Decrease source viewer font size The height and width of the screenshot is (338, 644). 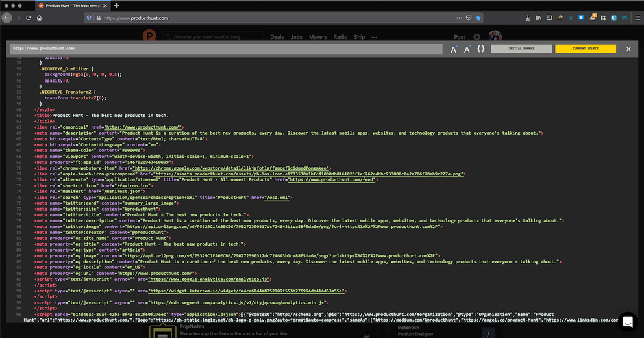(x=467, y=49)
